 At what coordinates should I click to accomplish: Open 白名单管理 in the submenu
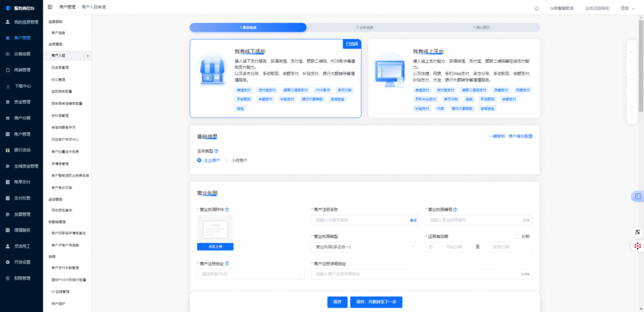60,67
